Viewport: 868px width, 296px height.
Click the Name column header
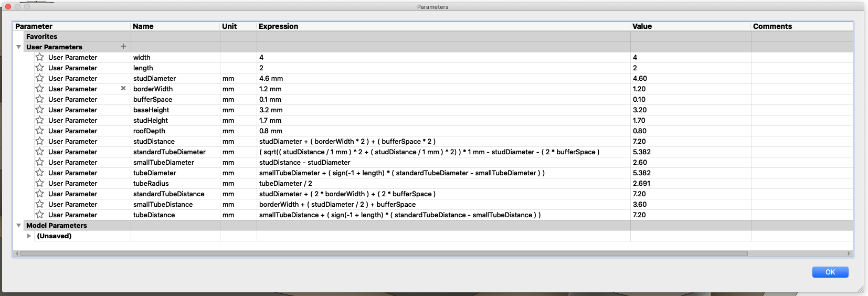click(x=175, y=26)
